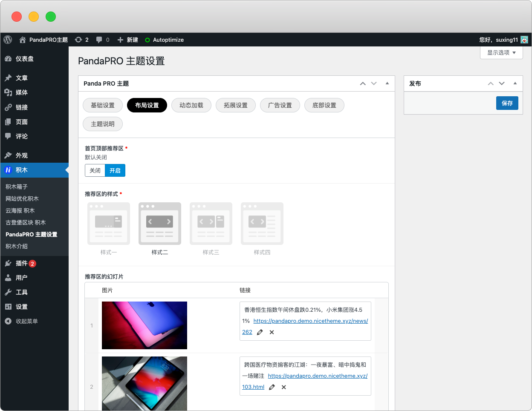Click the plus 新建 icon in the admin bar
The image size is (532, 411).
120,40
